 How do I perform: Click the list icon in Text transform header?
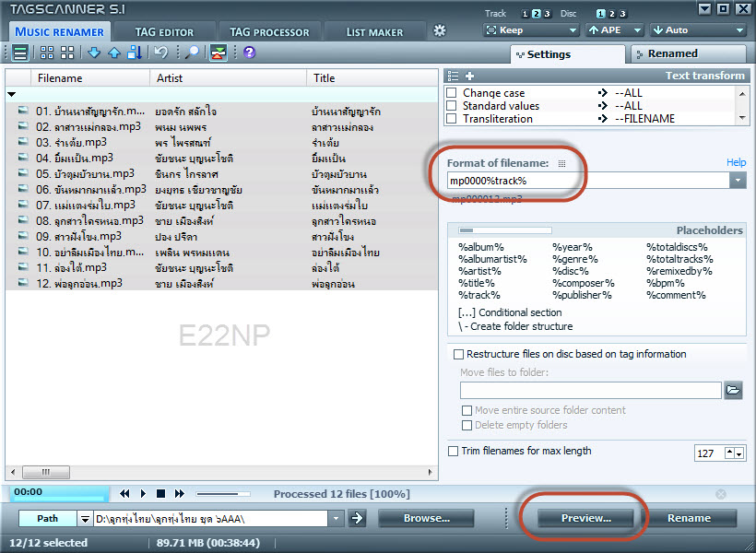tap(453, 76)
